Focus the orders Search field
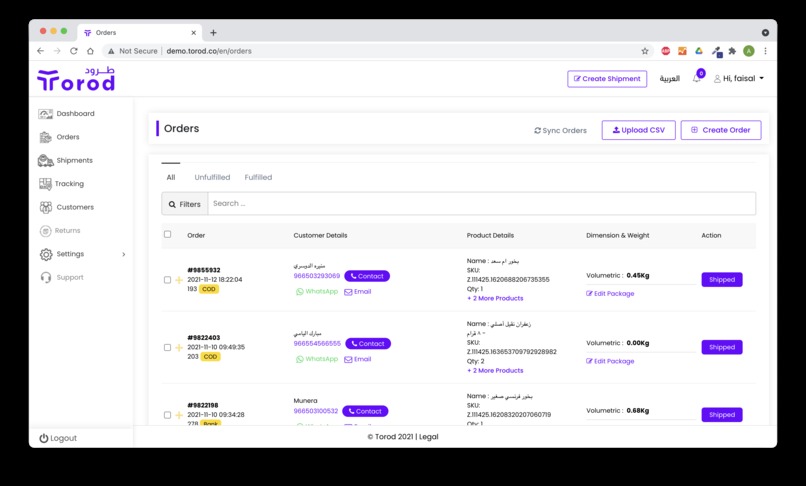806x486 pixels. (x=482, y=204)
